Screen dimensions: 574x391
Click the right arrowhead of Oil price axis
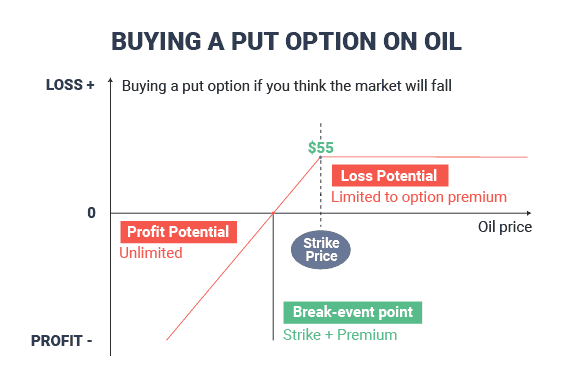[529, 213]
